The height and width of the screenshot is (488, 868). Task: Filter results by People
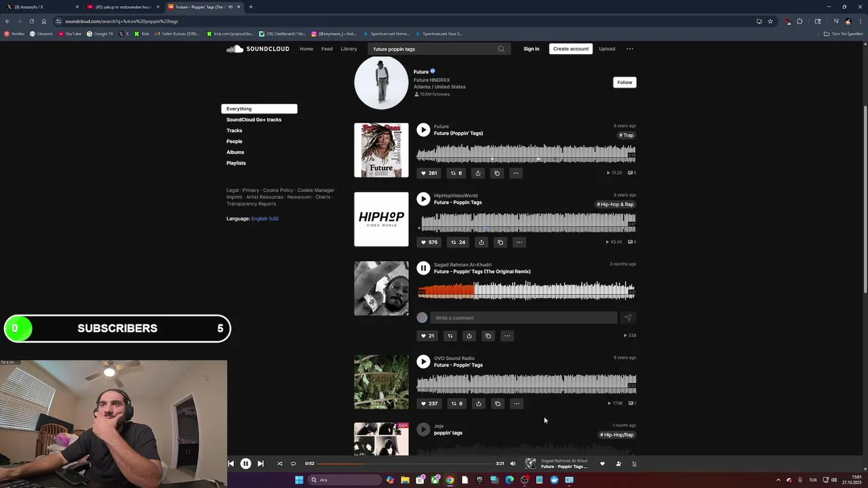(x=234, y=141)
